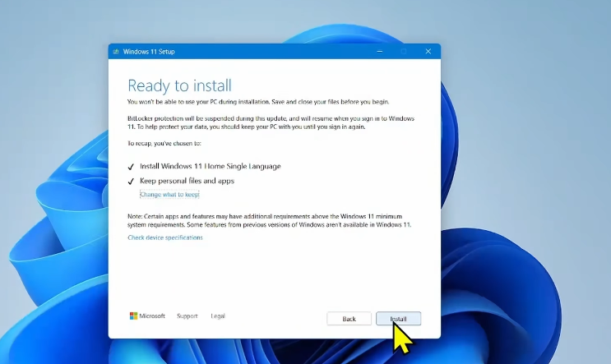Screen dimensions: 611x364
Task: Click the checkmark beside Keep personal files
Action: (x=131, y=181)
